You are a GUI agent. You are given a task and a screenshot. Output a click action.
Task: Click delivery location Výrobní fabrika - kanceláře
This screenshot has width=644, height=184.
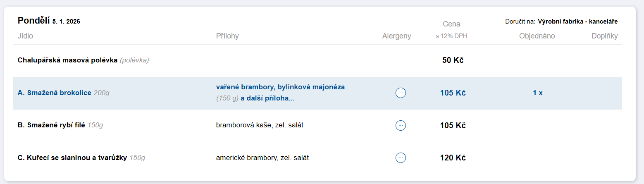click(x=577, y=22)
